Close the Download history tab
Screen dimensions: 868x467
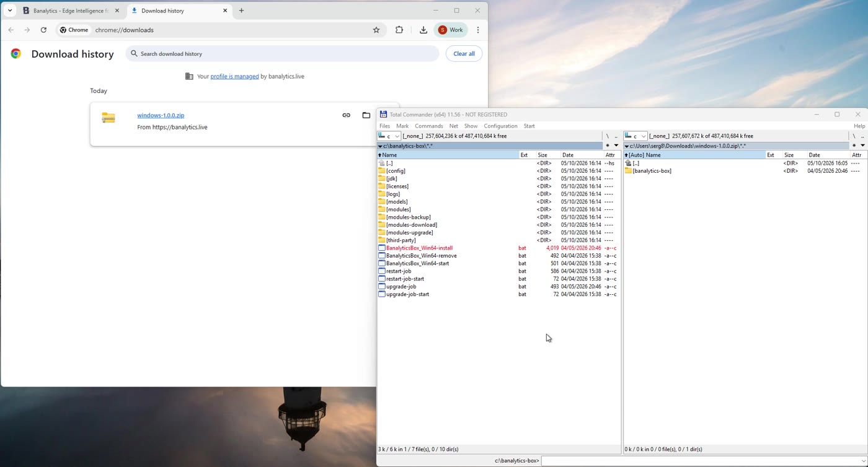pos(225,11)
